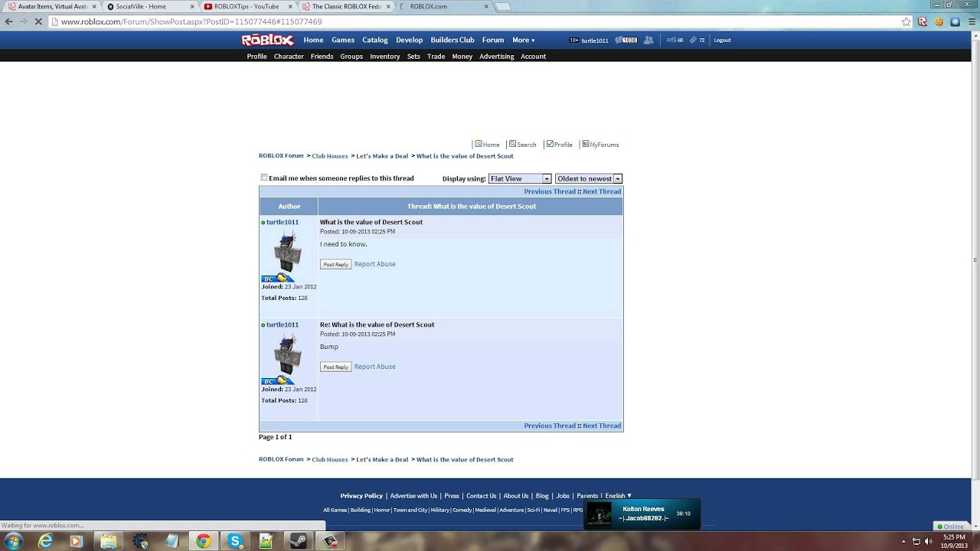
Task: Expand the More menu in navigation
Action: (x=524, y=40)
